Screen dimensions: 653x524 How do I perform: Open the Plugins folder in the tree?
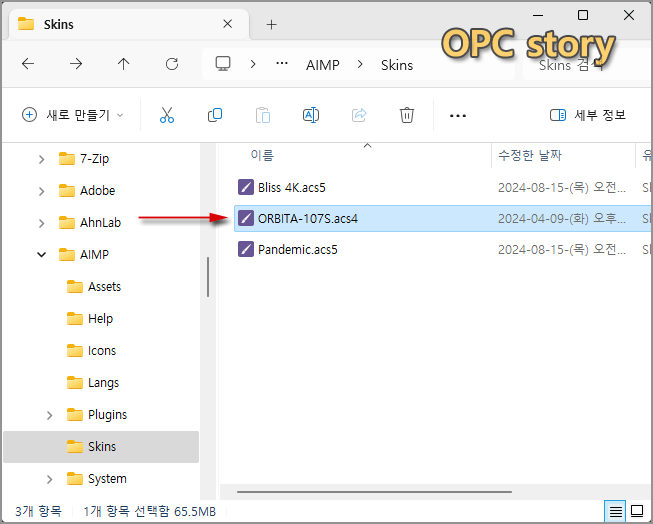coord(97,415)
